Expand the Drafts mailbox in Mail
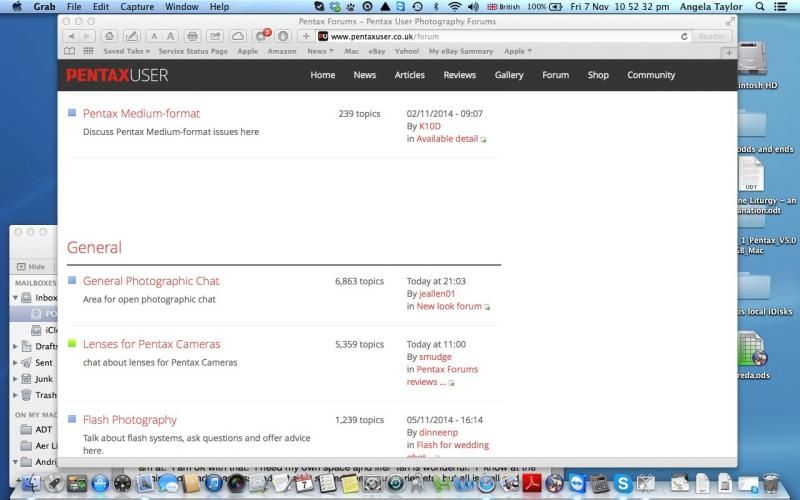 (15, 346)
